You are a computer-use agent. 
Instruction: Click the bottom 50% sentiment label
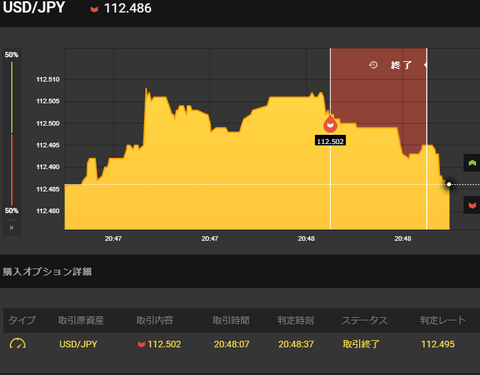(12, 211)
